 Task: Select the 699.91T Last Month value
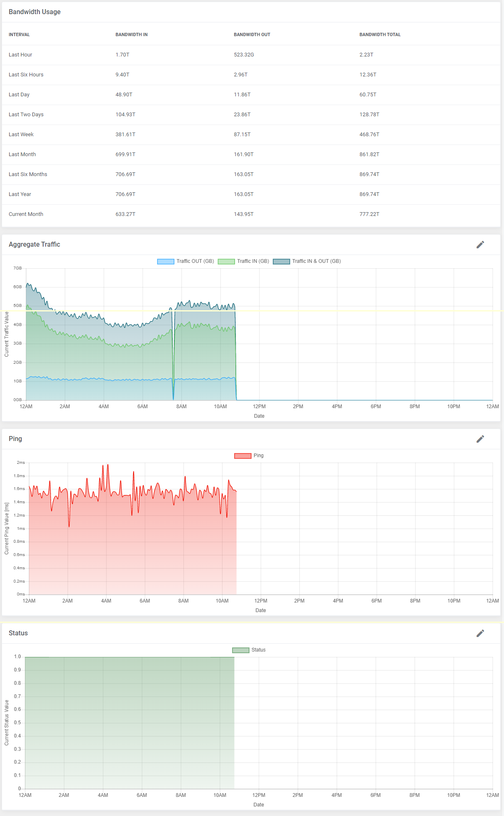point(125,154)
